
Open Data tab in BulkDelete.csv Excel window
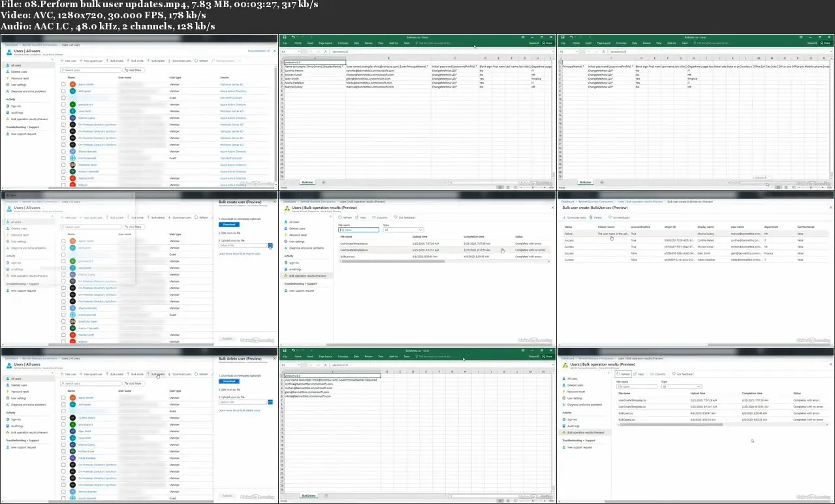pos(356,356)
